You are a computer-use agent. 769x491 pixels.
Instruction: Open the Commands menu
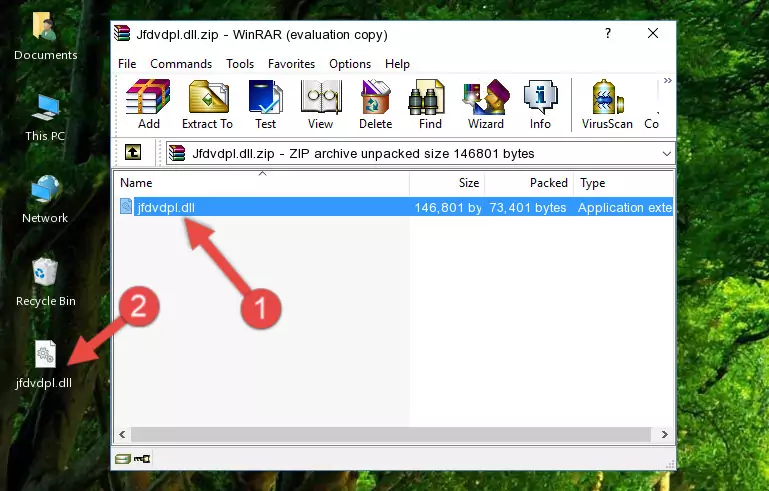point(181,64)
